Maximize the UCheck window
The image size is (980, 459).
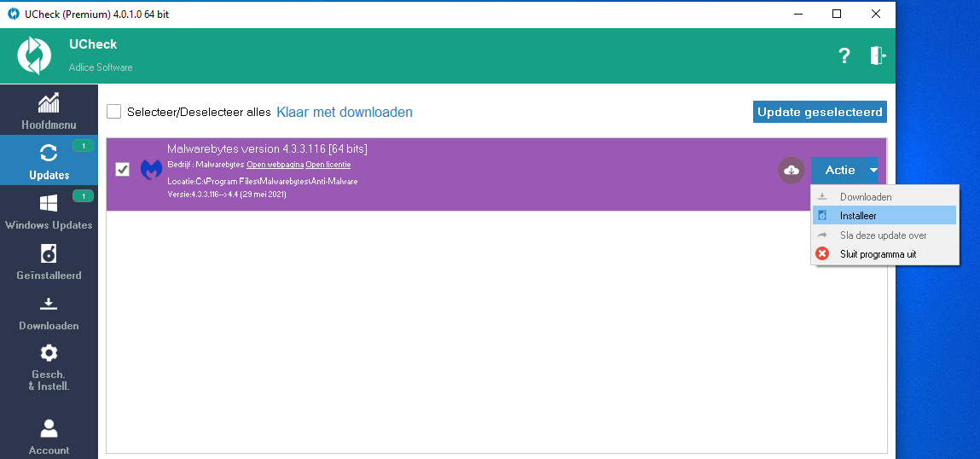point(836,14)
